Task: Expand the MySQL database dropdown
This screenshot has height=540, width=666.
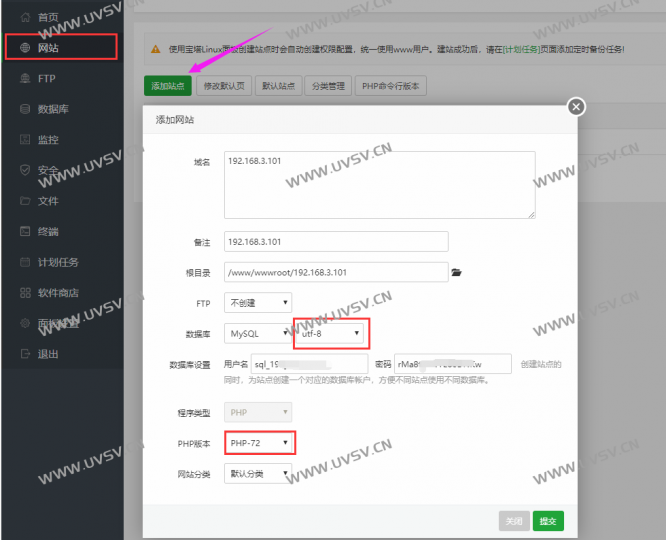Action: (x=258, y=334)
